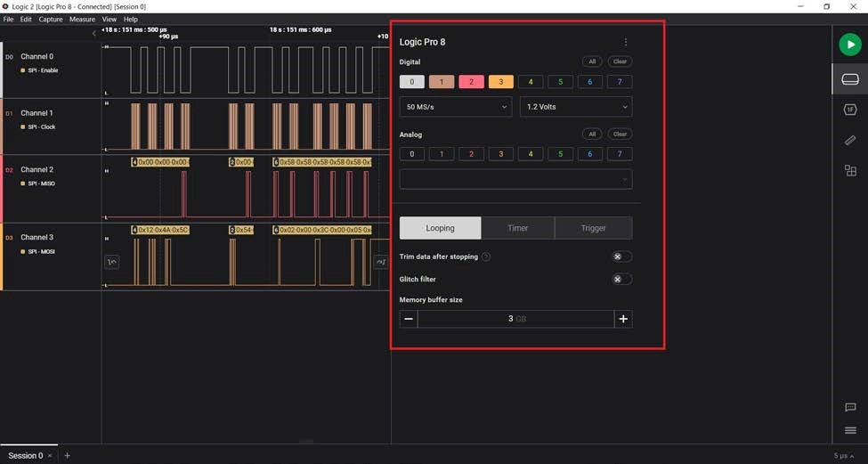
Task: Click Clear for Digital channels
Action: tap(620, 61)
